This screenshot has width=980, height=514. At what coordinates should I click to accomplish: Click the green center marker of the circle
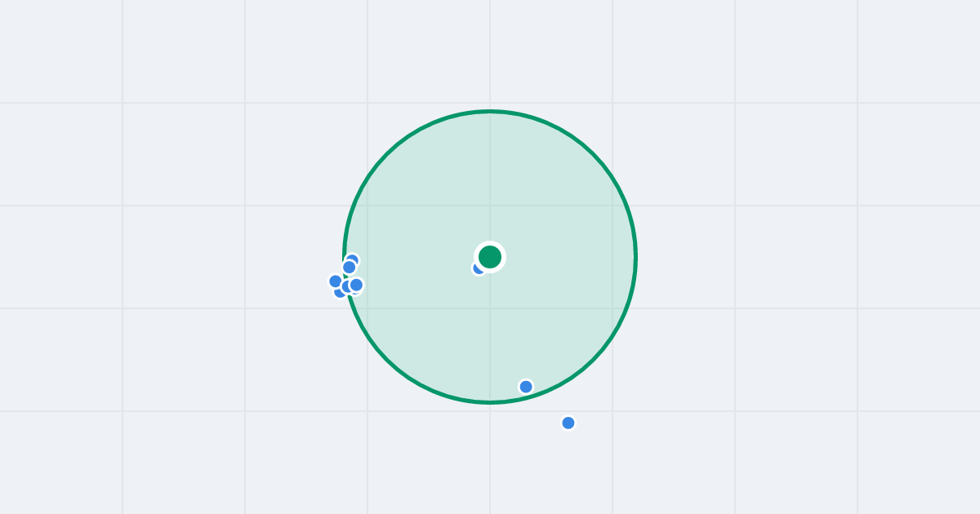[490, 257]
